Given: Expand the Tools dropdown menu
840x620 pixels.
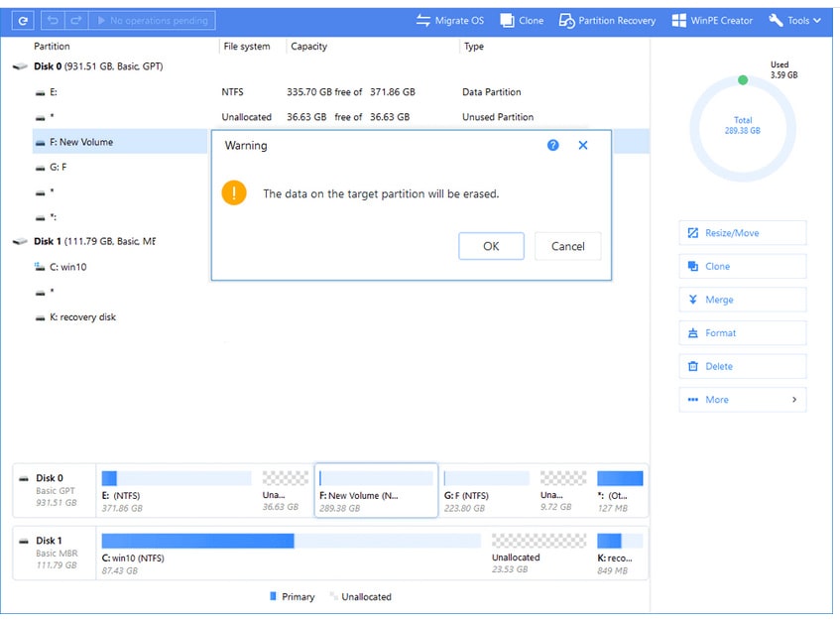Looking at the screenshot, I should [794, 21].
